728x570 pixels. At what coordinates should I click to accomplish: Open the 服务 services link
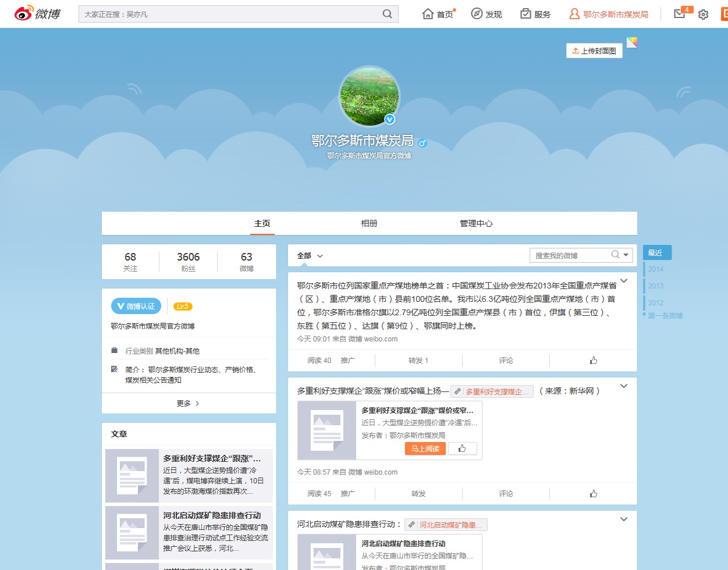coord(535,14)
